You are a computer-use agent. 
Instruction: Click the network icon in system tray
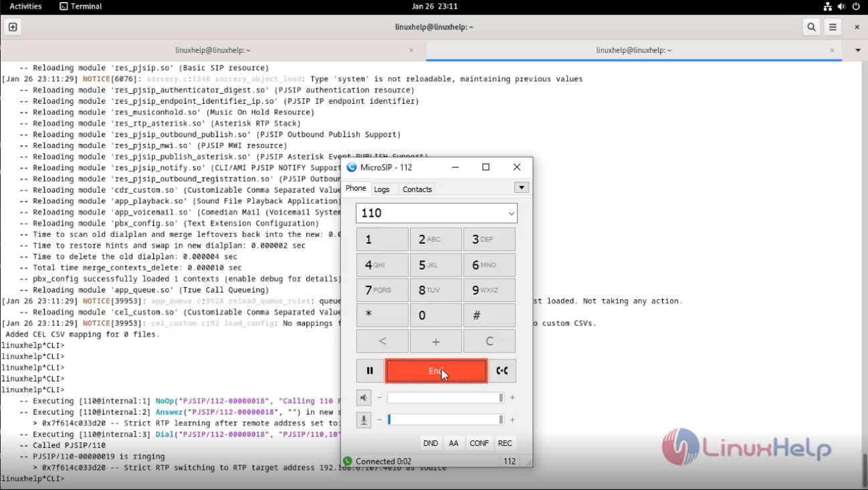tap(828, 6)
